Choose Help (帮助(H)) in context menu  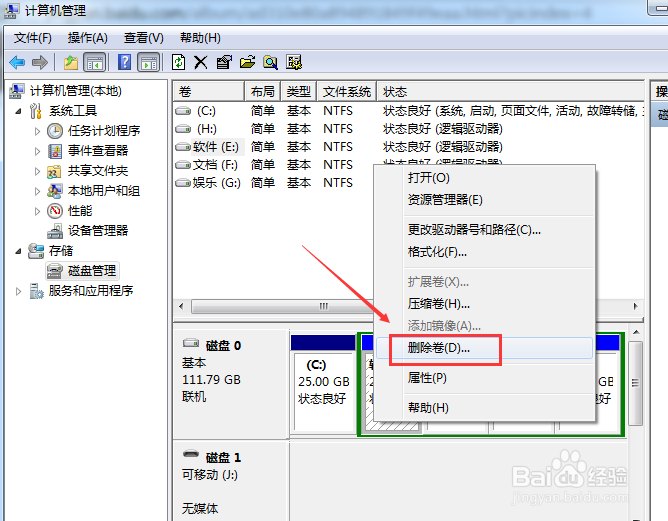tap(484, 408)
